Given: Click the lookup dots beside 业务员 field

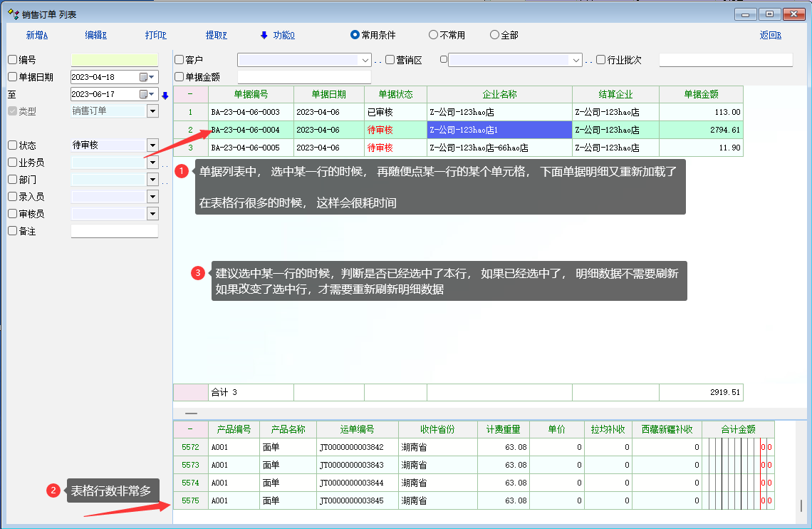Looking at the screenshot, I should coord(164,164).
